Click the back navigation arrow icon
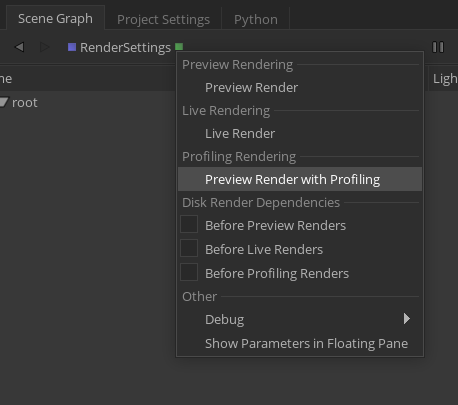The height and width of the screenshot is (405, 458). click(19, 47)
